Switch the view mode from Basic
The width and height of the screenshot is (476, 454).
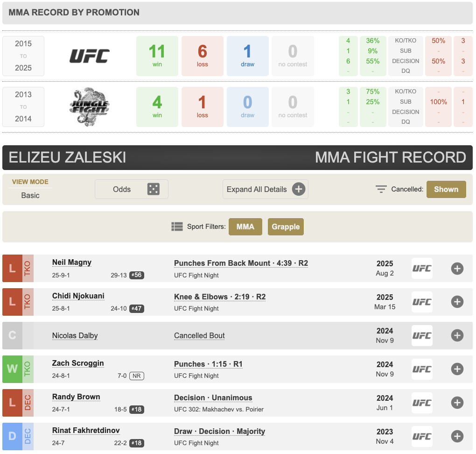pos(30,195)
